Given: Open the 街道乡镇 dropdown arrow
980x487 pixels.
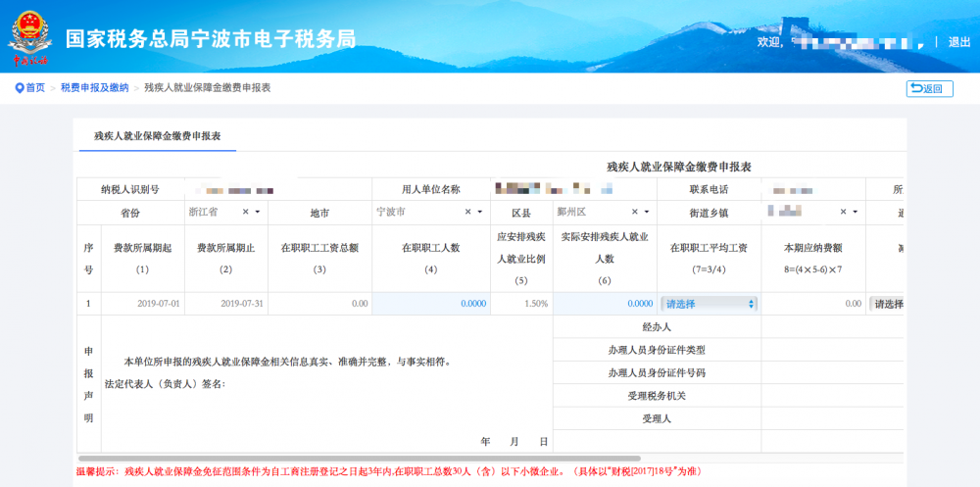Looking at the screenshot, I should 855,213.
